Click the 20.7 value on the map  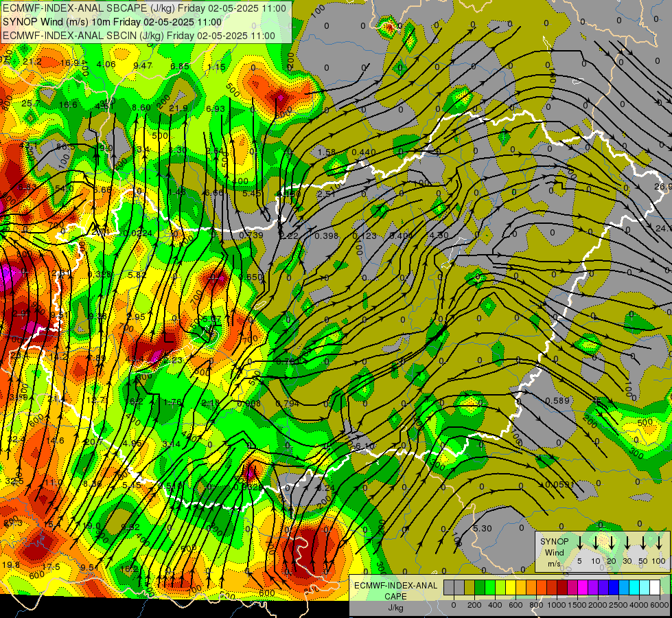(x=93, y=442)
